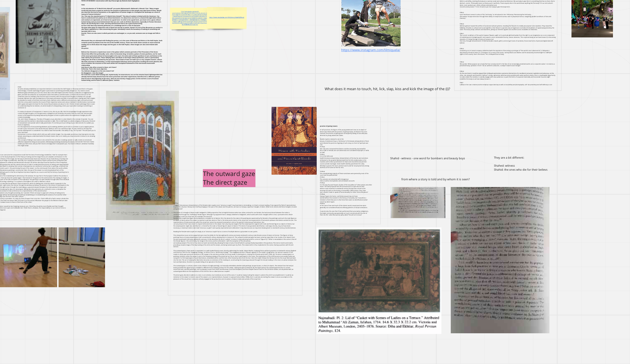630x364 pixels.
Task: Open the long Google URL on yellow sticky
Action: 189,18
